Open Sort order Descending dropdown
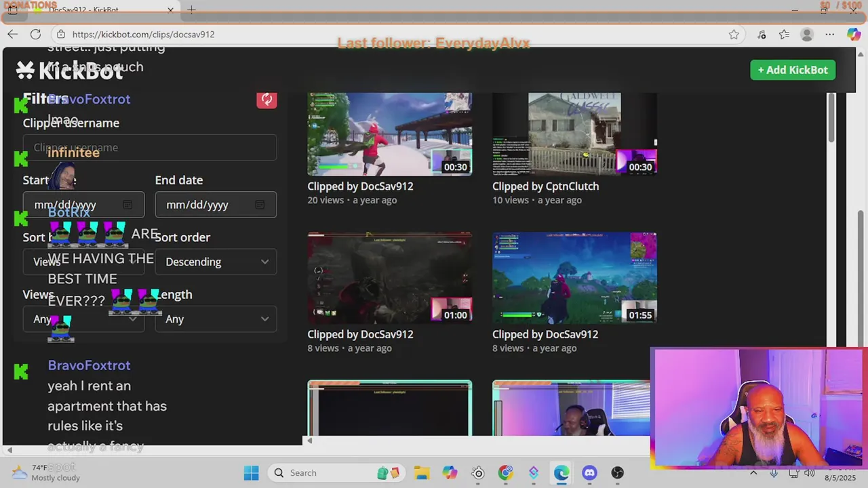This screenshot has height=488, width=868. [216, 262]
